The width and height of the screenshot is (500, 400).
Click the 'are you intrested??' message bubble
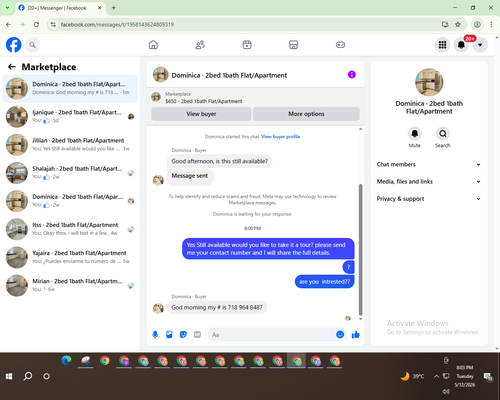(x=324, y=282)
